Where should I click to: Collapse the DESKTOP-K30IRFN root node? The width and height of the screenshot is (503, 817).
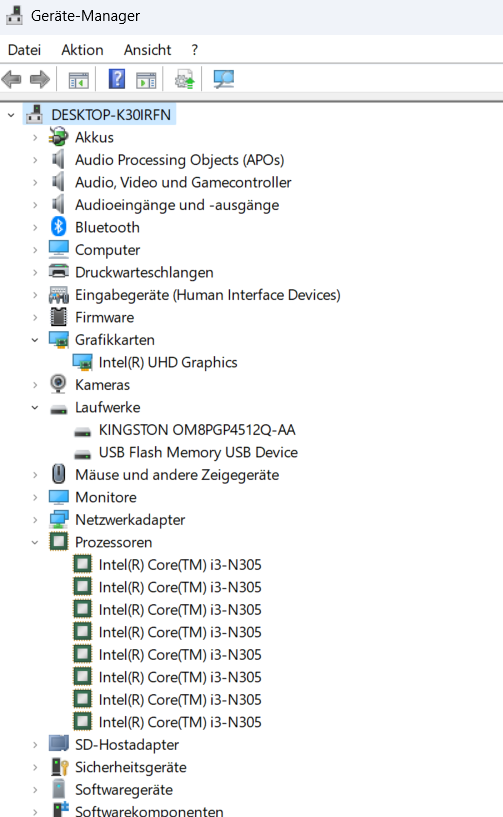pyautogui.click(x=11, y=115)
